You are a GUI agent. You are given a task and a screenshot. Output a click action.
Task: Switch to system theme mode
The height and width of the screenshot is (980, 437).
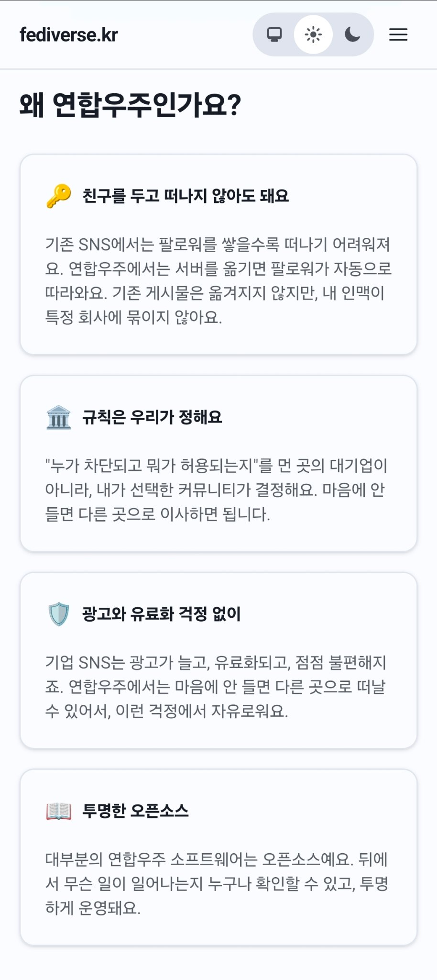coord(274,34)
